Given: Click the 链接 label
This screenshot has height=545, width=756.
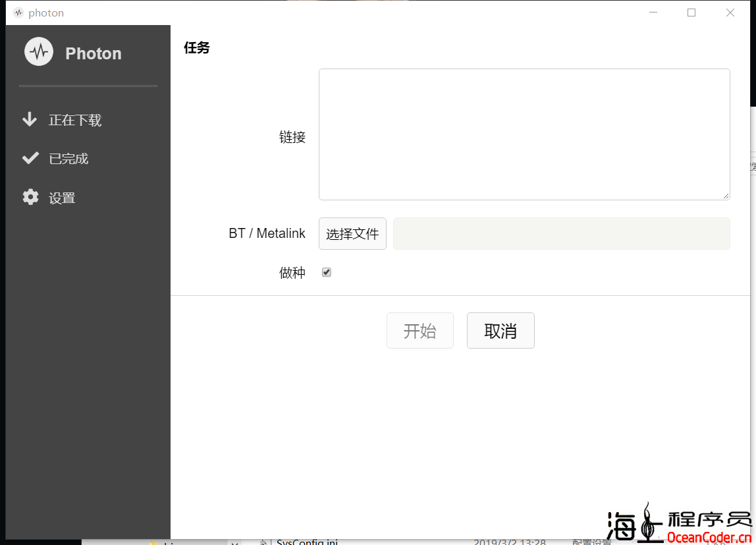Looking at the screenshot, I should coord(292,137).
